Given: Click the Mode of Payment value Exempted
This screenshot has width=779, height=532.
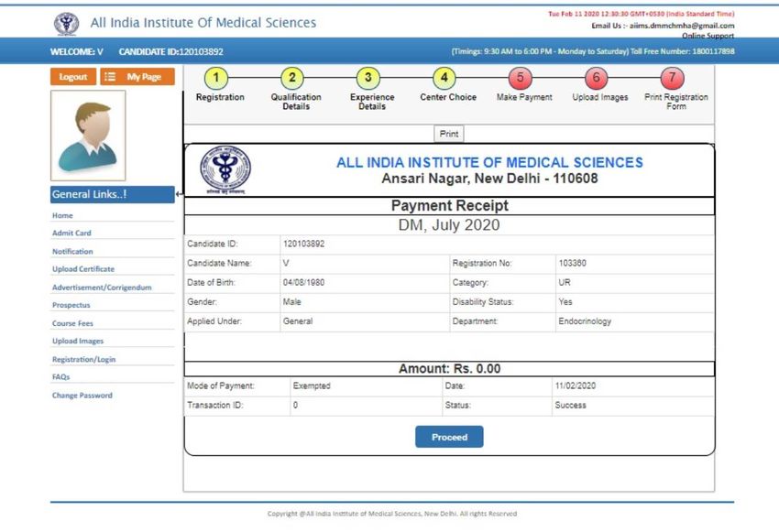Looking at the screenshot, I should 312,385.
